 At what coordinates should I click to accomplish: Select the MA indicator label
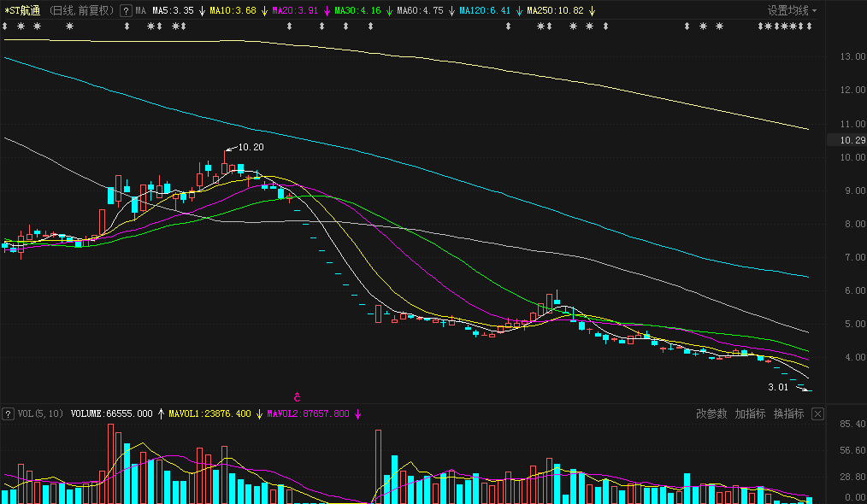pos(141,11)
